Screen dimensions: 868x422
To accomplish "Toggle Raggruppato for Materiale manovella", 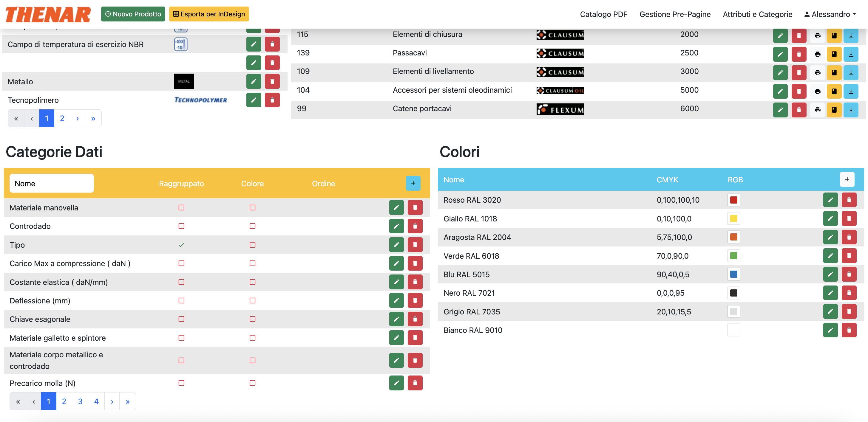I will point(181,207).
